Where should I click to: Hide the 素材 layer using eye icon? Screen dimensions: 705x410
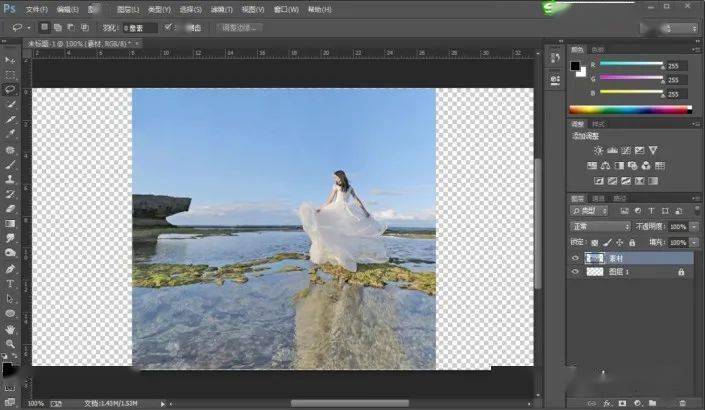pos(575,257)
